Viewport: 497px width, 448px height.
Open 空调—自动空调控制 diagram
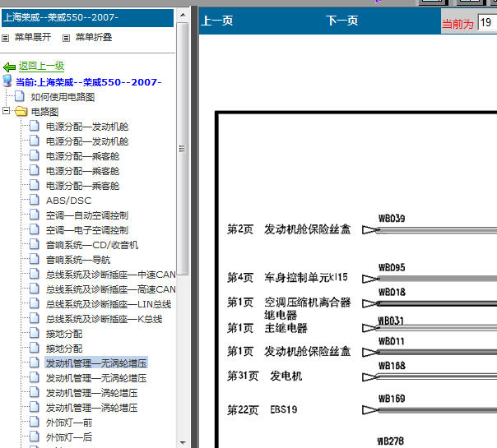[x=87, y=215]
